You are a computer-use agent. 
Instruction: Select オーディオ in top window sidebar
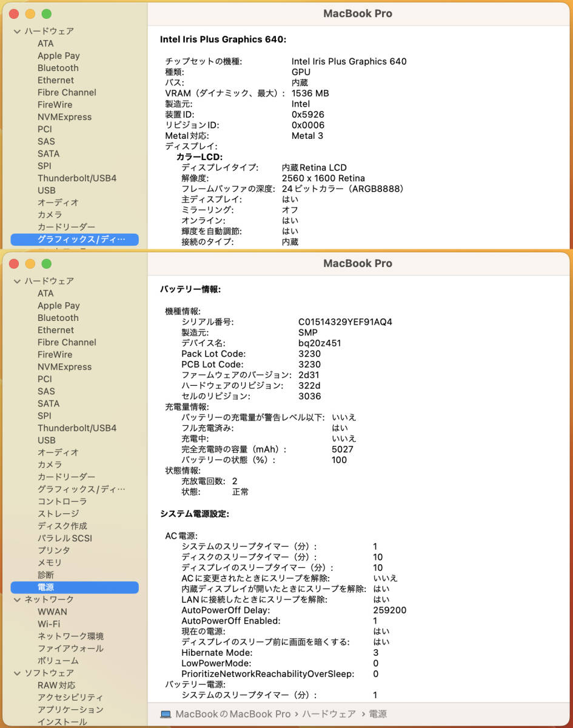[x=58, y=203]
